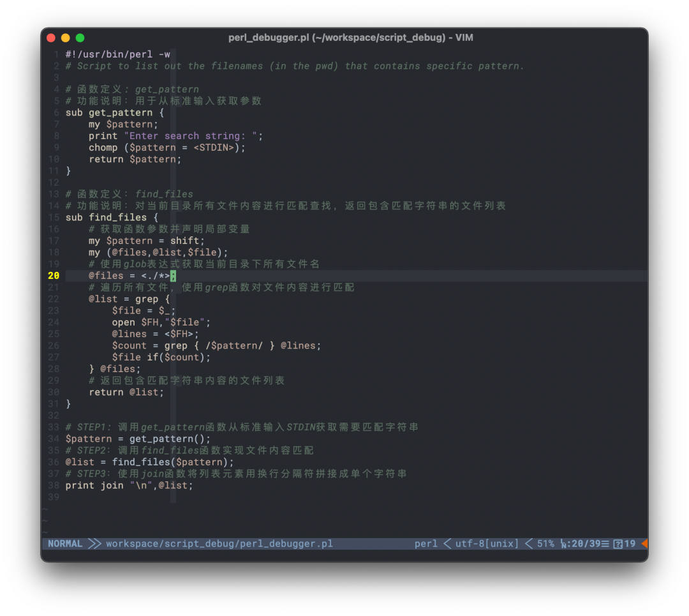The width and height of the screenshot is (689, 616).
Task: Click the STEP2 comment on line 35
Action: (x=189, y=450)
